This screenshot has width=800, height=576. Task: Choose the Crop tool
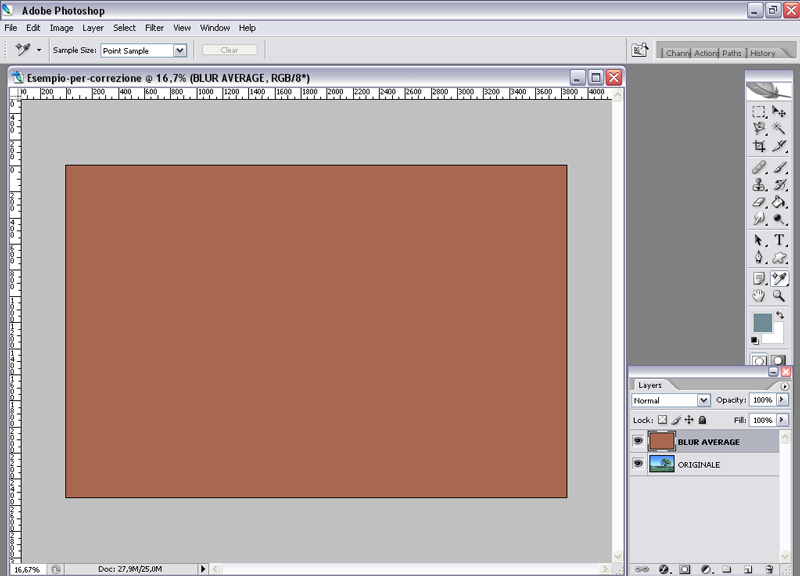pos(759,147)
